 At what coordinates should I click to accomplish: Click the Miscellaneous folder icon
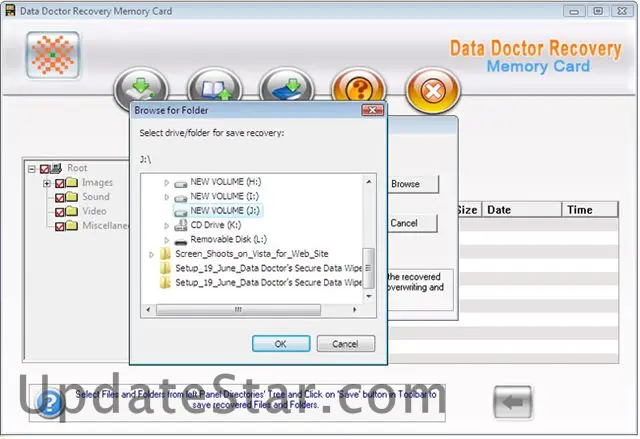coord(72,225)
